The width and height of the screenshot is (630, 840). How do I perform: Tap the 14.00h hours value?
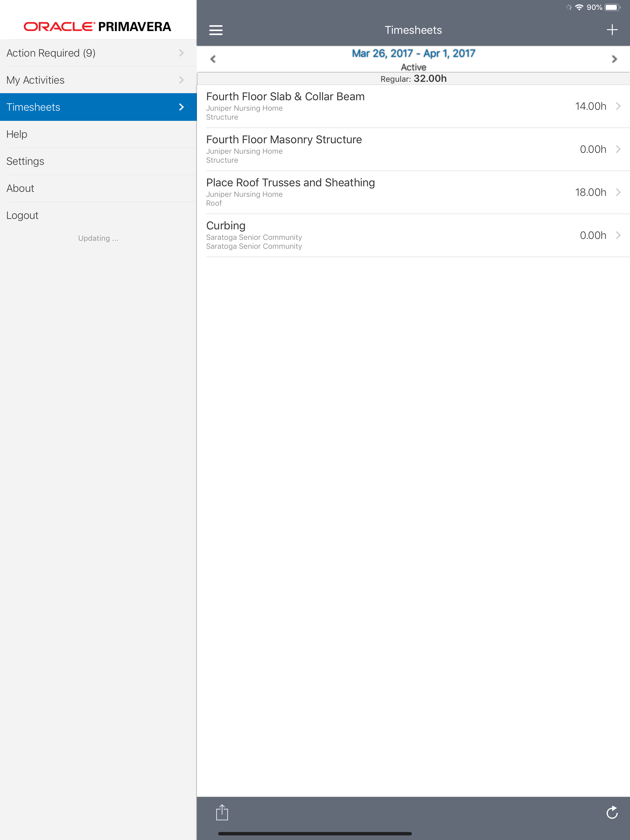coord(591,106)
